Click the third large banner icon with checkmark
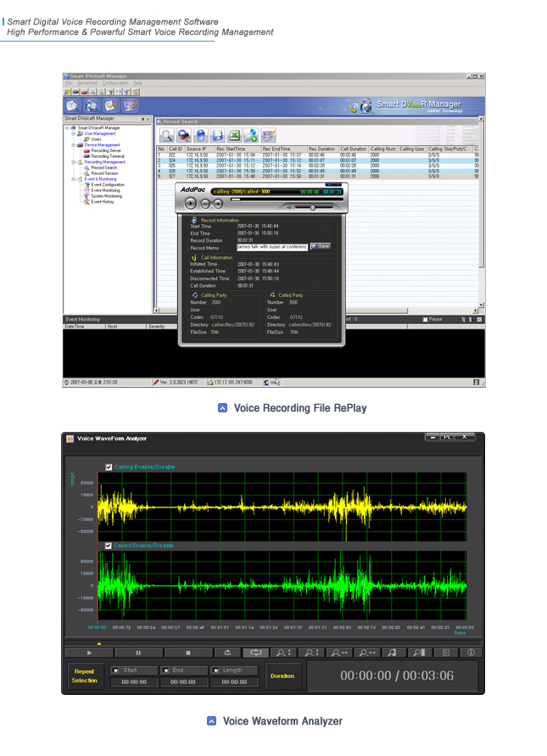 pos(111,105)
